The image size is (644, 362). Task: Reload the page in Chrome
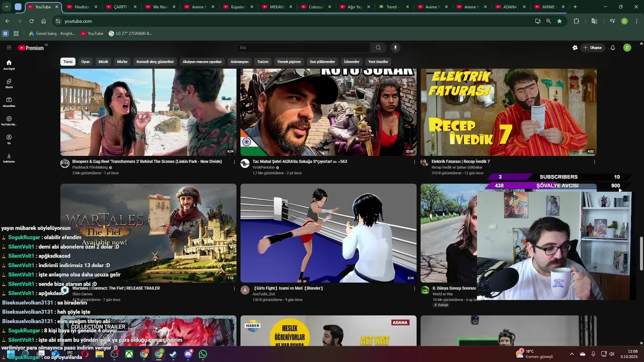click(x=31, y=21)
